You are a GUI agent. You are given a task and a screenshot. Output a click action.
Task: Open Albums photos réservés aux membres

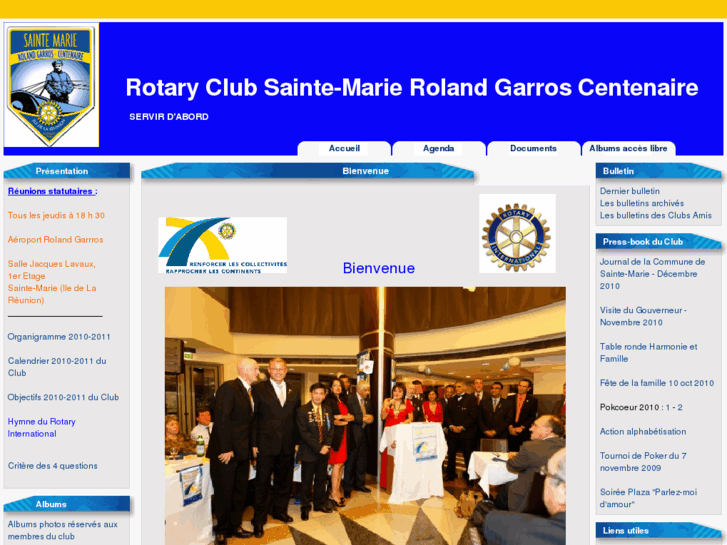[63, 530]
